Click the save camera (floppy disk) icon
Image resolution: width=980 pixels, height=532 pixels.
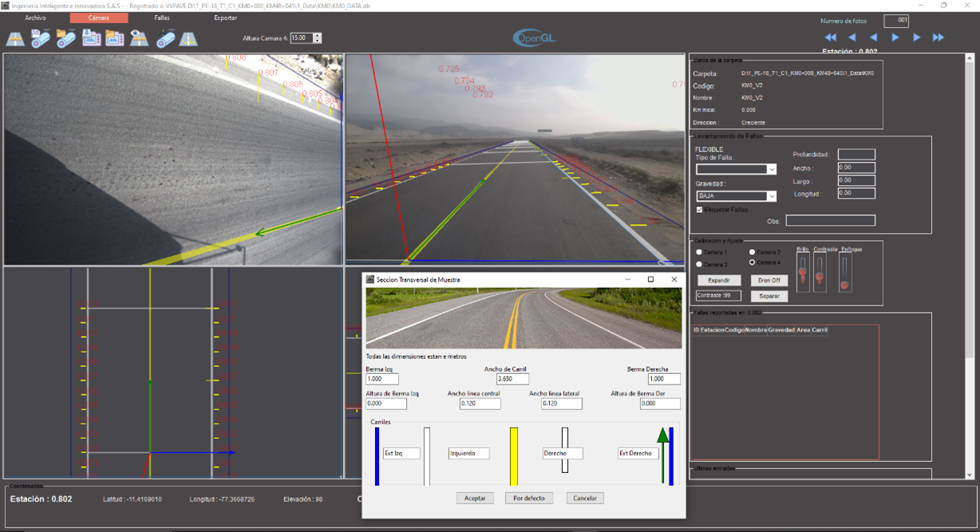coord(41,38)
